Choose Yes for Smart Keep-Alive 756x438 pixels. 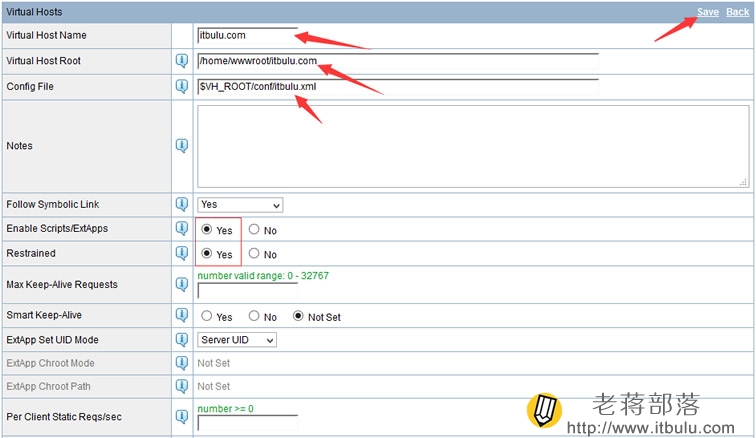[x=206, y=316]
